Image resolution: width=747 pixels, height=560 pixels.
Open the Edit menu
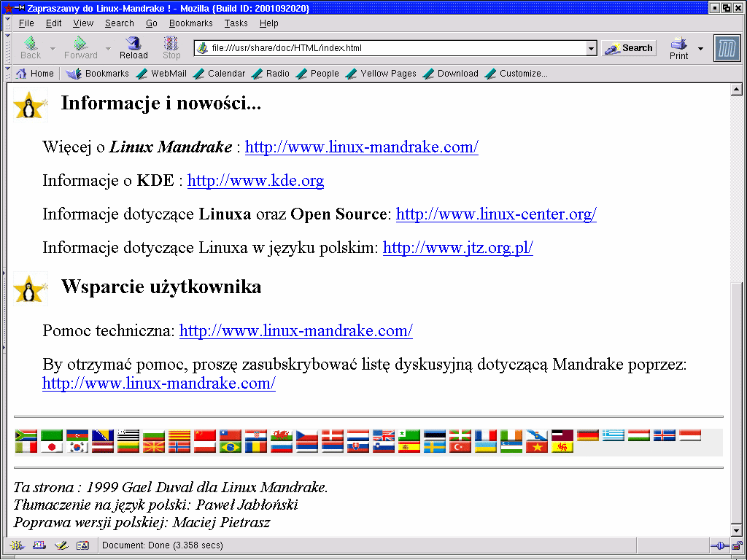(53, 23)
